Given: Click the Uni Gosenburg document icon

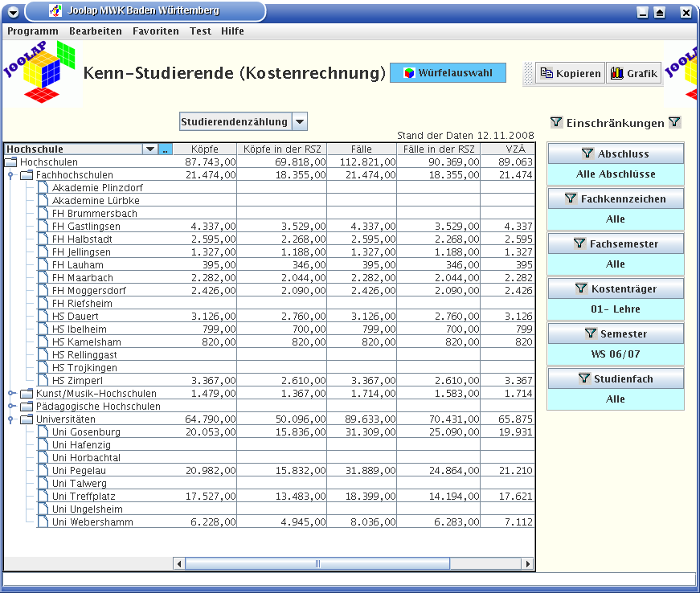Looking at the screenshot, I should 43,432.
